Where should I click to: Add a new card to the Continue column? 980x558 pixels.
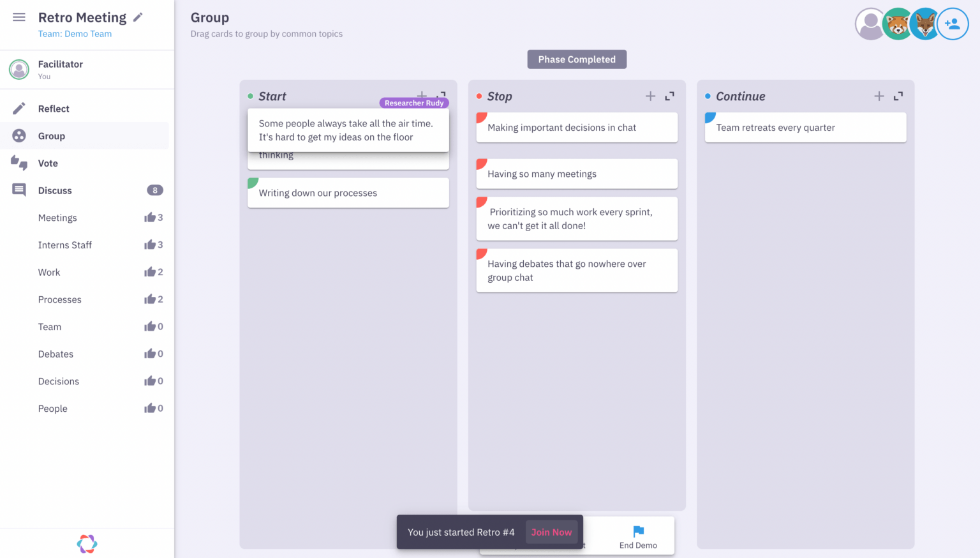click(879, 96)
